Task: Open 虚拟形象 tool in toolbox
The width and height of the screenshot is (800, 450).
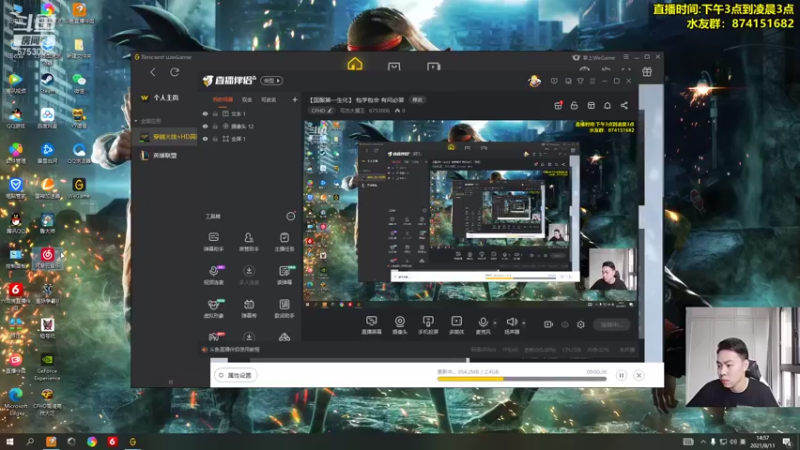Action: [x=214, y=308]
